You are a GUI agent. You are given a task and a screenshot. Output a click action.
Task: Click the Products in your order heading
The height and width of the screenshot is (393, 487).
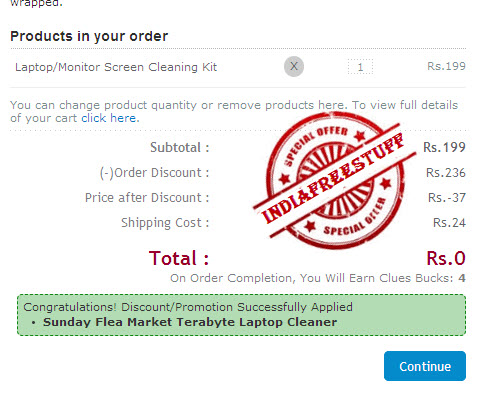pos(89,36)
